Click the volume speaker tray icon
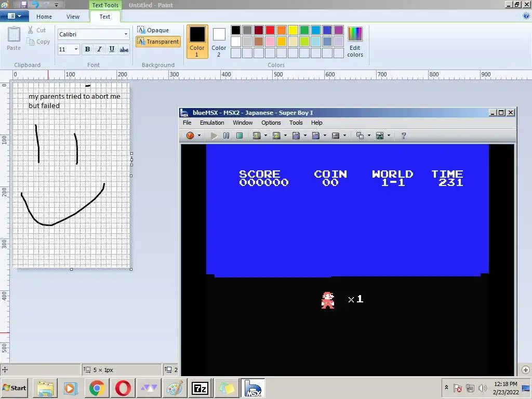Image resolution: width=532 pixels, height=399 pixels. (x=482, y=388)
